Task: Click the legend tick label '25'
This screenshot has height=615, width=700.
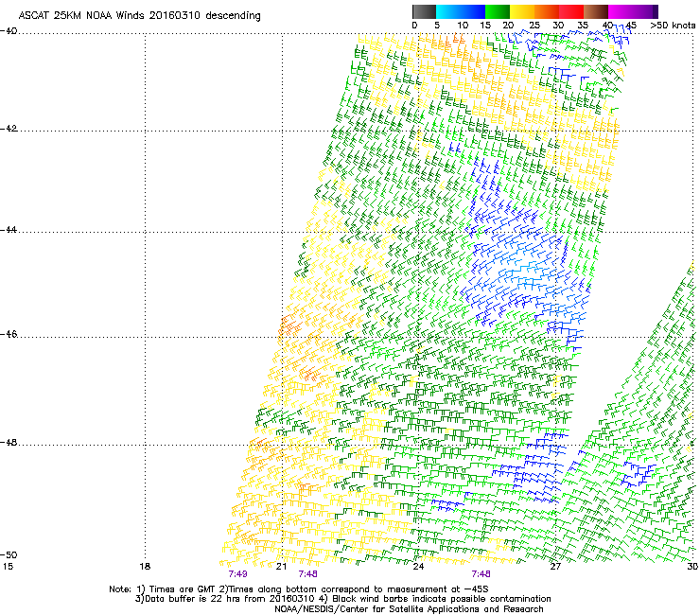Action: click(534, 26)
